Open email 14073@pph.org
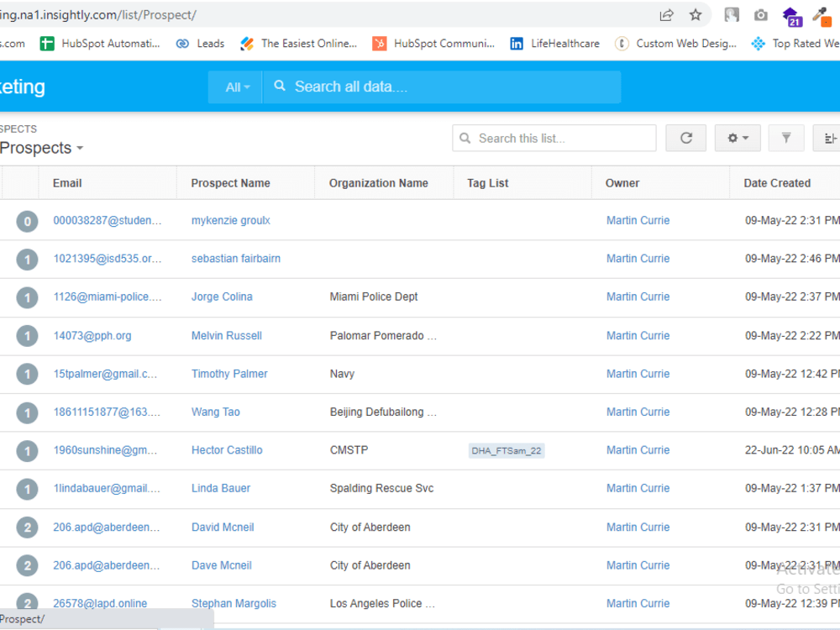840x630 pixels. [92, 335]
